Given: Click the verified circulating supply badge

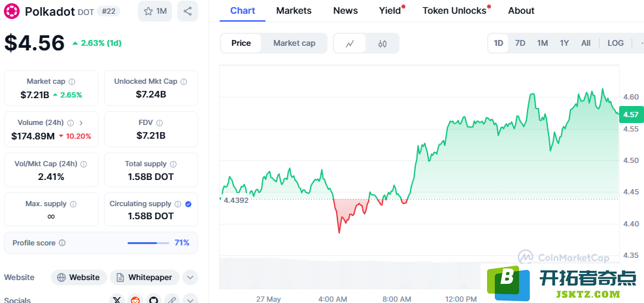Looking at the screenshot, I should click(188, 204).
